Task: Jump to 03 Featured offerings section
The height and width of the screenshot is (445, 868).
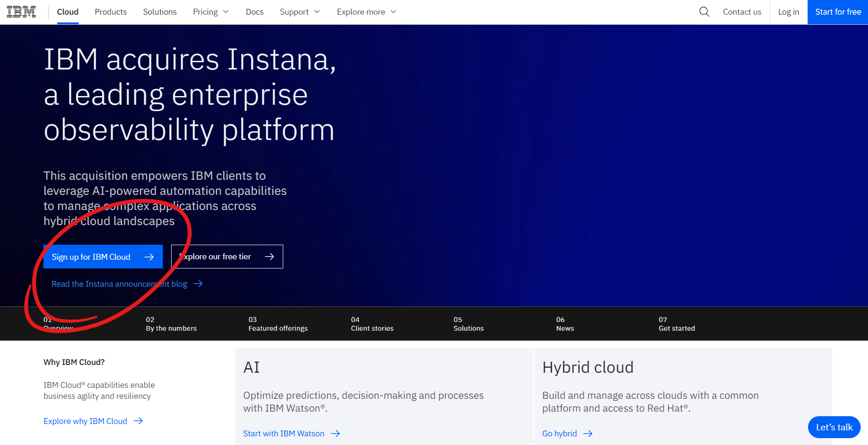Action: [x=278, y=324]
